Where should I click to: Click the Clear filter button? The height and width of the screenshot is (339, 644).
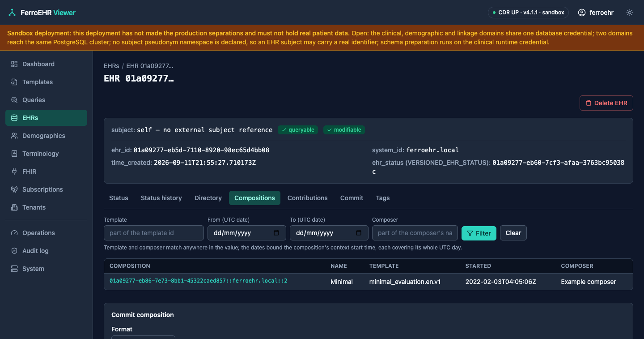click(513, 233)
